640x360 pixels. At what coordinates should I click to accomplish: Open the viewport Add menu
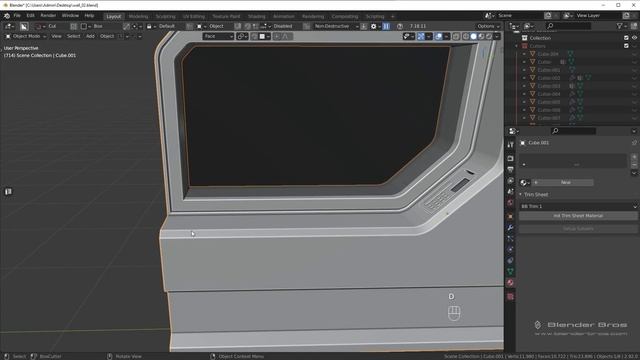coord(90,36)
